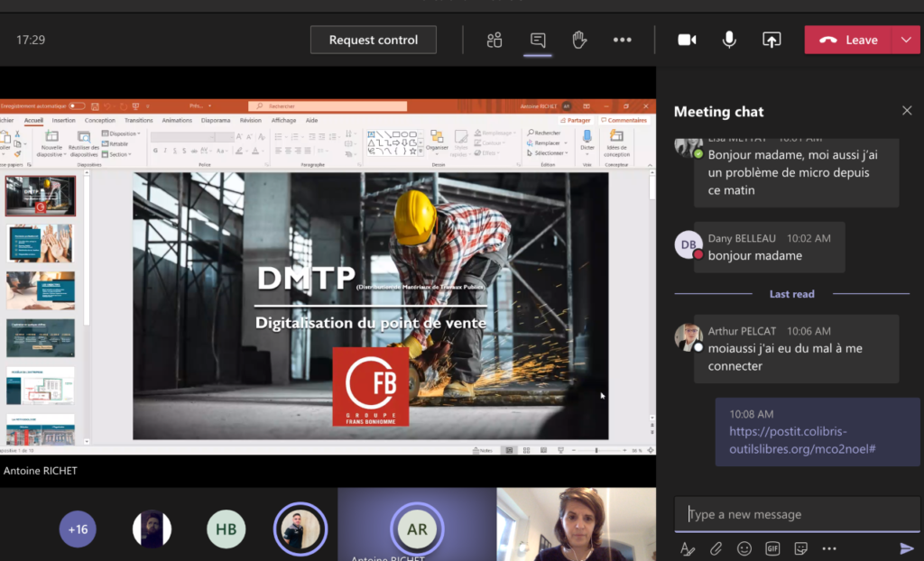Open the Diaporama ribbon tab
Viewport: 924px width, 561px height.
click(216, 120)
